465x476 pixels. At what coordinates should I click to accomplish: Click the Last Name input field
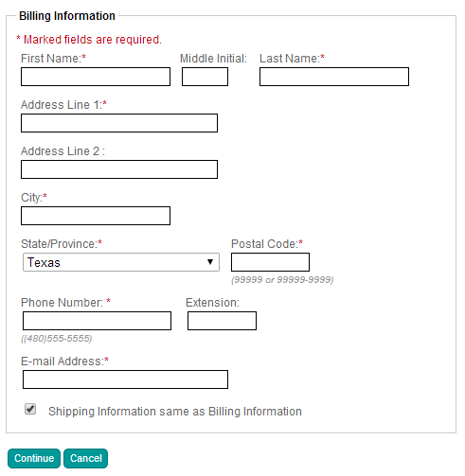[334, 77]
